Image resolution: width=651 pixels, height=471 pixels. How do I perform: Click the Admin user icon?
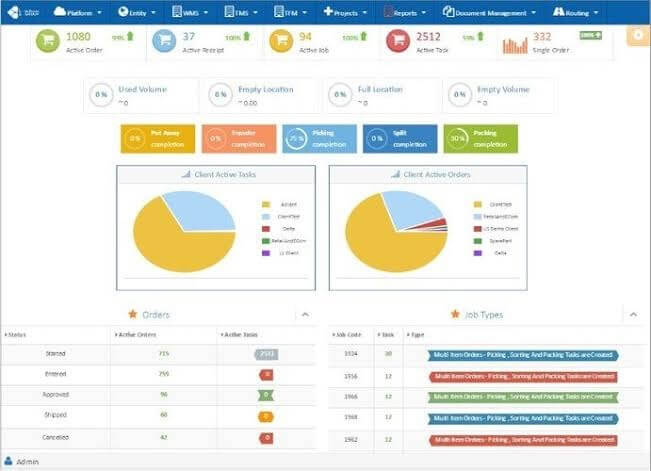[9, 462]
